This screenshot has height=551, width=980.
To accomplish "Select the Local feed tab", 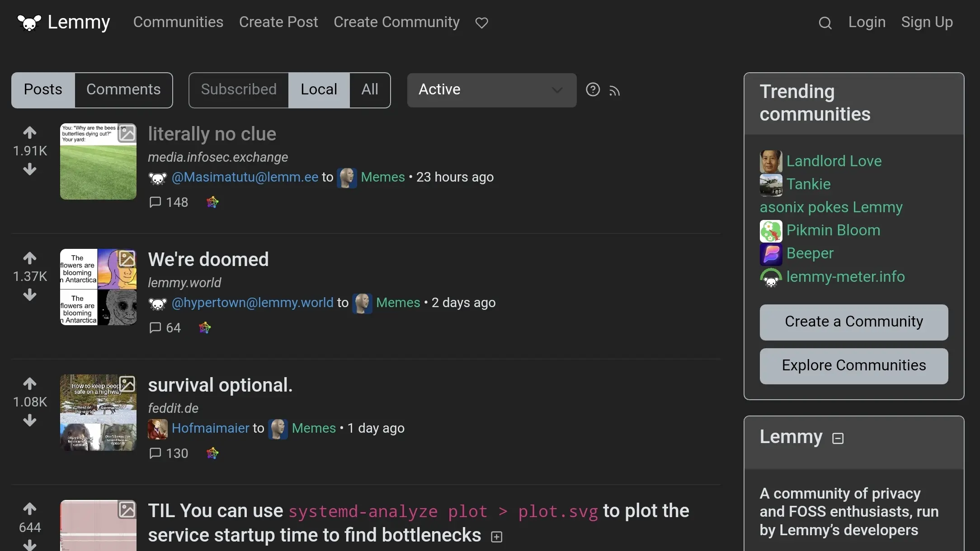I will coord(318,89).
